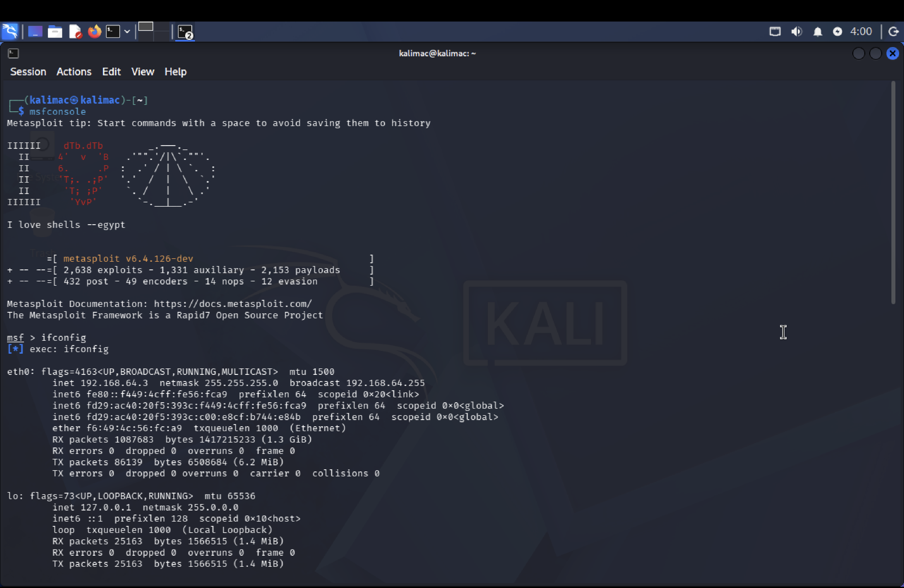Launch a new QTerminal from the taskbar
The image size is (904, 588).
point(113,32)
